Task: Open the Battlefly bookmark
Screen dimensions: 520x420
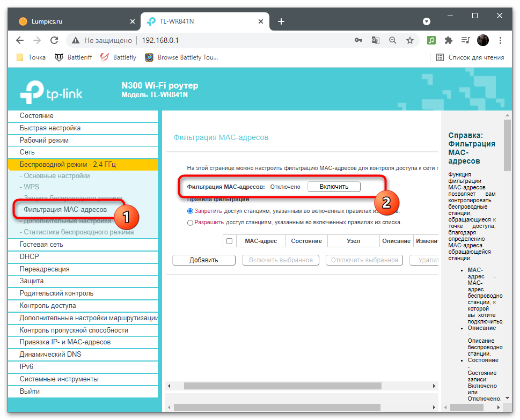Action: 119,57
